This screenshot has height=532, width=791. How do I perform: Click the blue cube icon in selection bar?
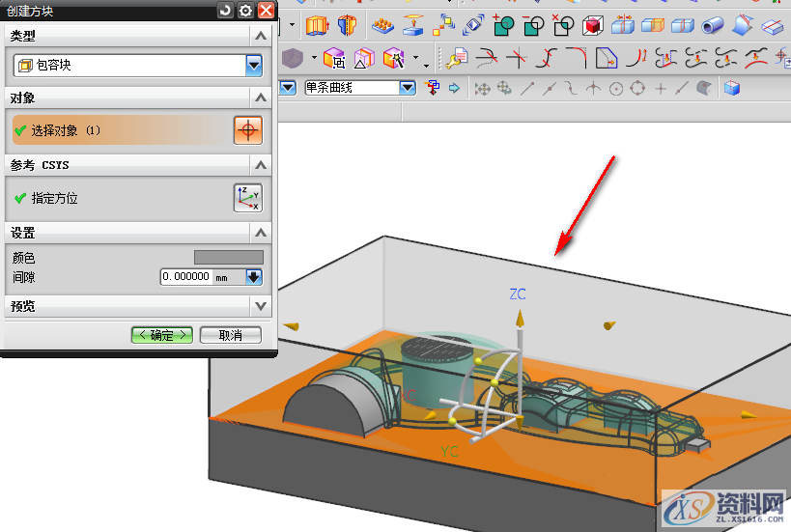pos(731,89)
